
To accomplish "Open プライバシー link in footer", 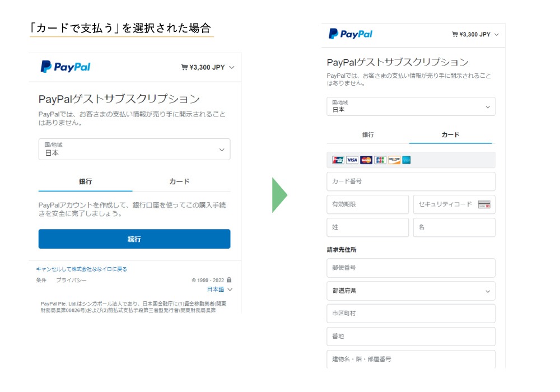I will pos(71,280).
